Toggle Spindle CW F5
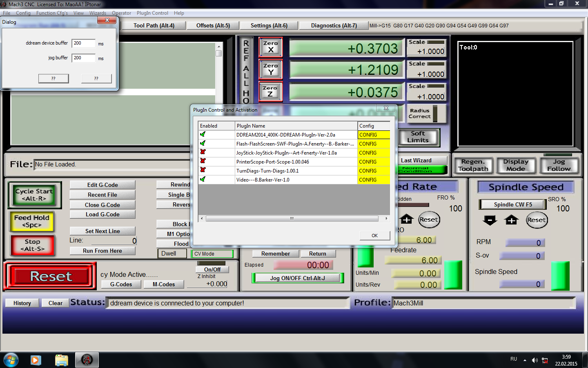The width and height of the screenshot is (588, 368). (513, 204)
